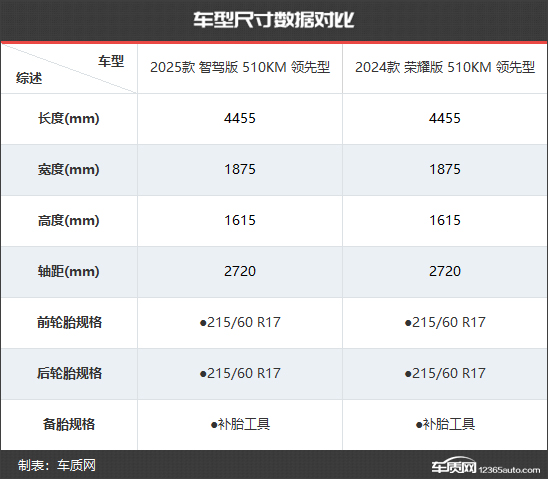Image resolution: width=548 pixels, height=479 pixels.
Task: Select the 2025款 智驾版 510KM 领先型 header
Action: click(240, 67)
